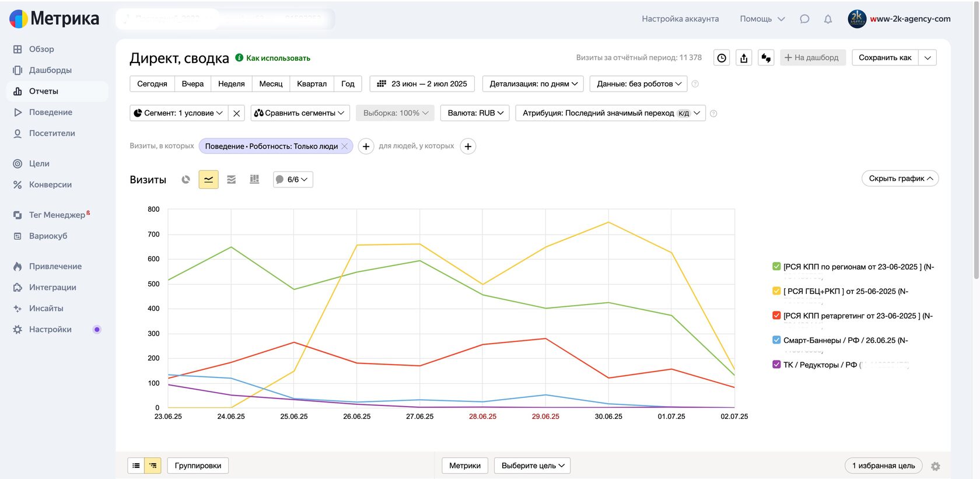The image size is (980, 479).
Task: Select the 'Квартал' period tab
Action: pos(312,84)
